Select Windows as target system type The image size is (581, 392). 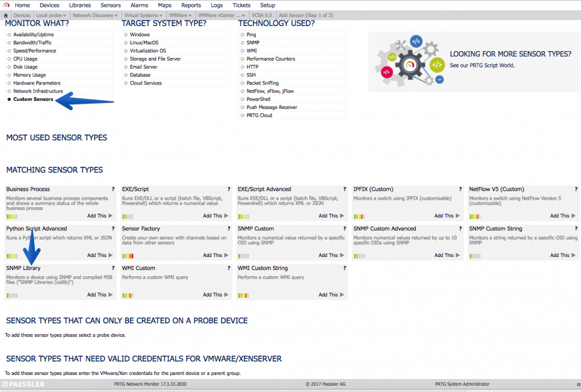coord(126,35)
